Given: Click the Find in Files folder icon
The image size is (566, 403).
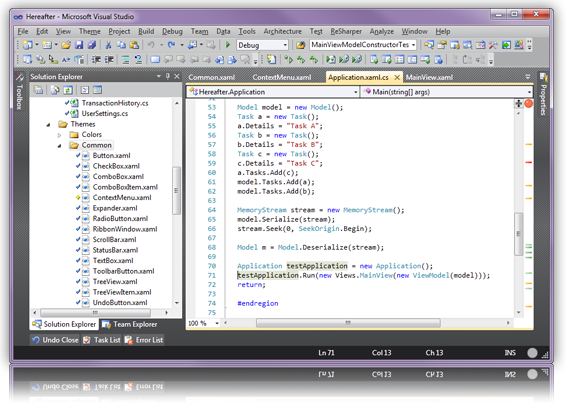Looking at the screenshot, I should coord(300,45).
